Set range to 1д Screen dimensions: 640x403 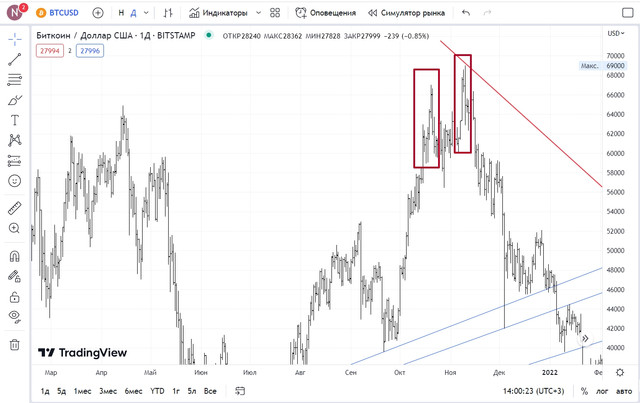tap(45, 391)
